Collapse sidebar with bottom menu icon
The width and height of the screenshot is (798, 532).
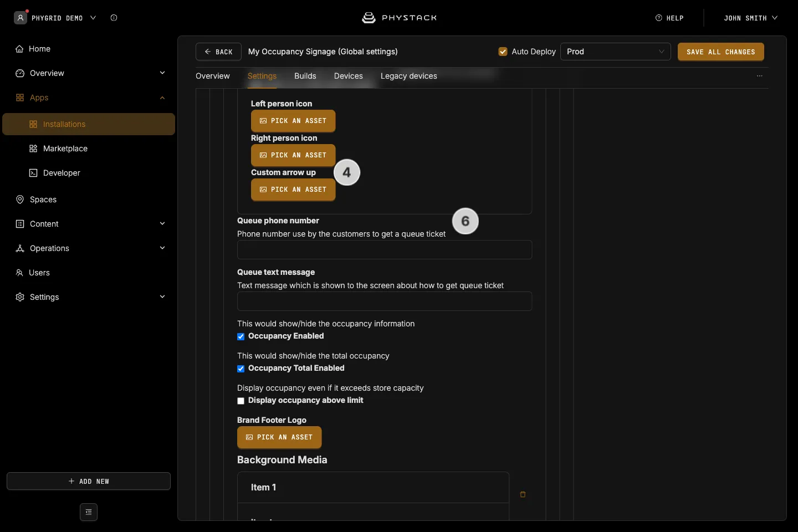[89, 512]
